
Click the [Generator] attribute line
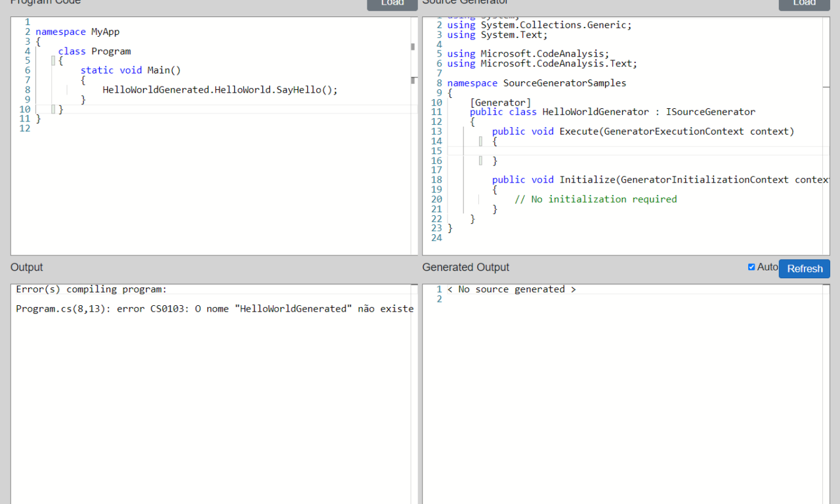click(x=500, y=102)
